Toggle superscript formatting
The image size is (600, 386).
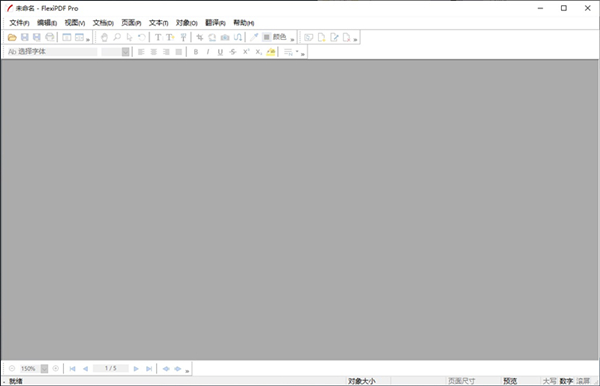246,51
